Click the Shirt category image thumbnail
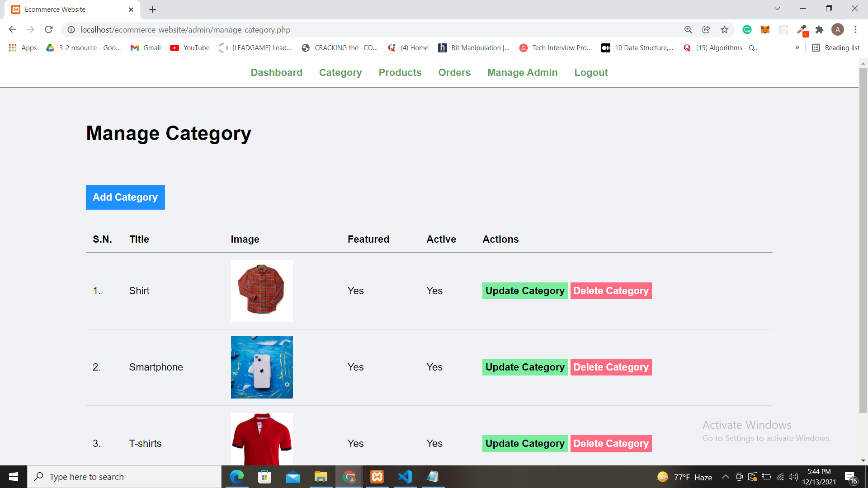This screenshot has height=488, width=868. coord(262,291)
